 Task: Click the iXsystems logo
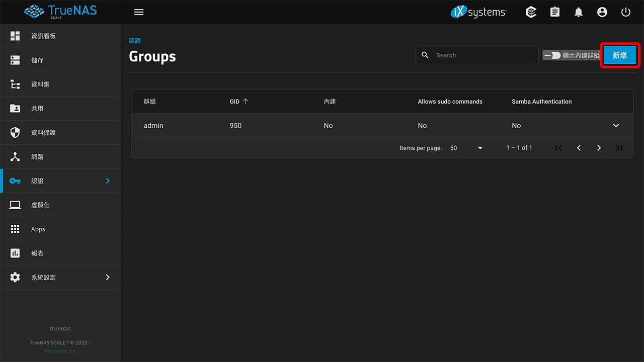pos(478,12)
